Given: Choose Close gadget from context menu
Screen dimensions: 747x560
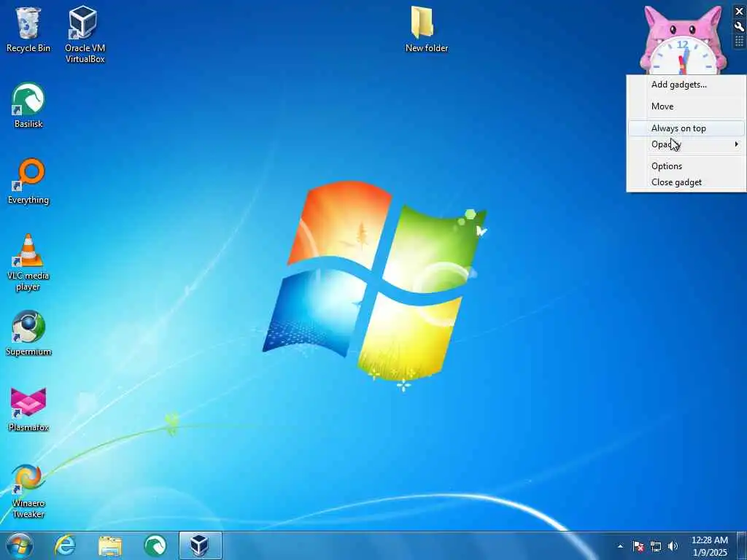Looking at the screenshot, I should coord(686,182).
